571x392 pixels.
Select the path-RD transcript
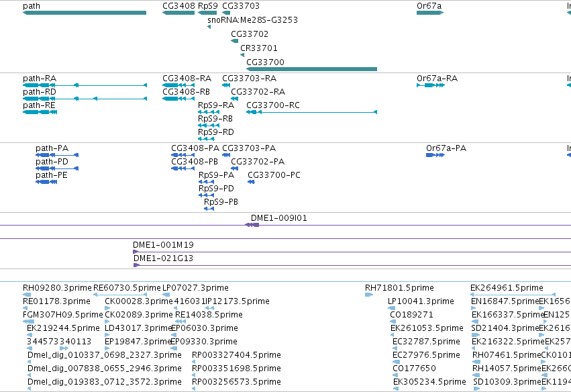85,99
